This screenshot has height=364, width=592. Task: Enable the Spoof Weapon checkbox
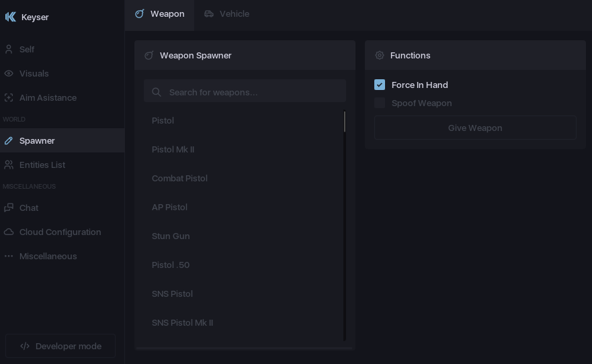[x=380, y=103]
